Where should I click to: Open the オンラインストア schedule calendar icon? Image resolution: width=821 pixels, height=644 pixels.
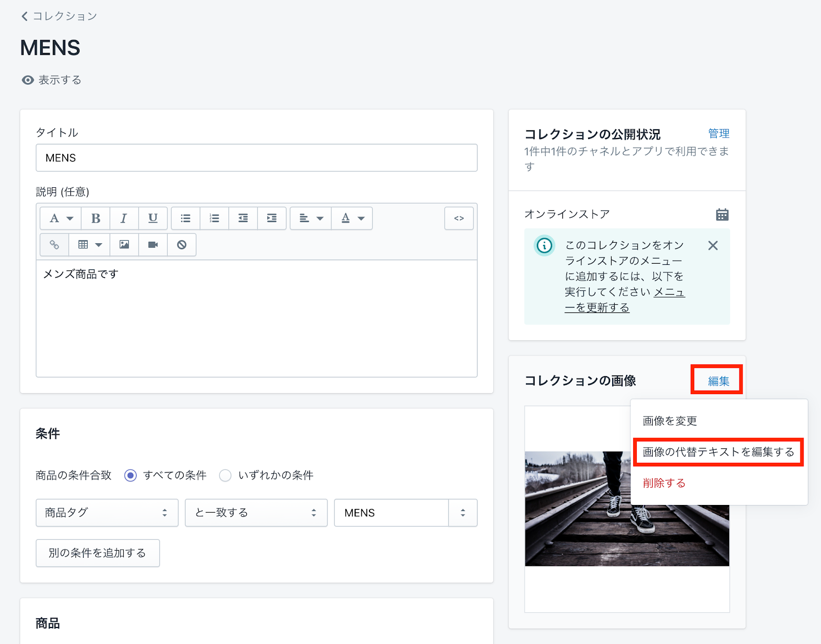click(x=722, y=214)
